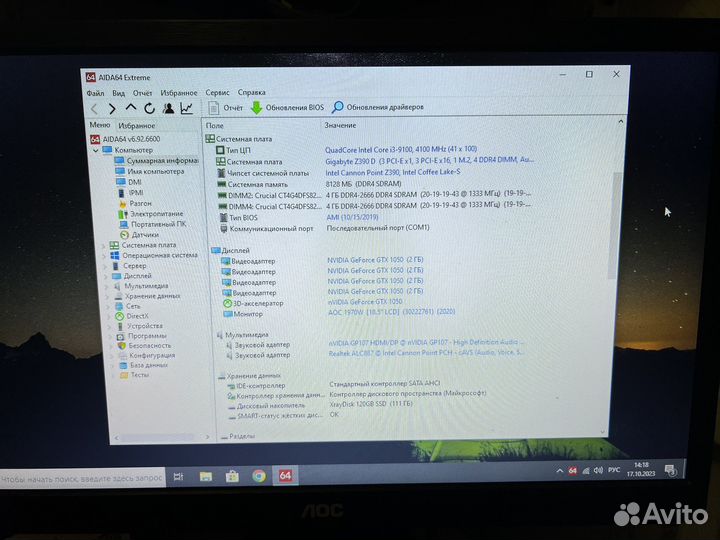Click the AIDA64 taskbar button
The image size is (720, 540).
285,476
